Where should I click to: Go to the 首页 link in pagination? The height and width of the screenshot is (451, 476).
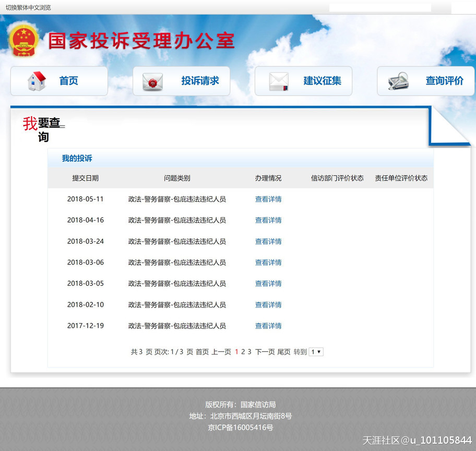pyautogui.click(x=202, y=351)
